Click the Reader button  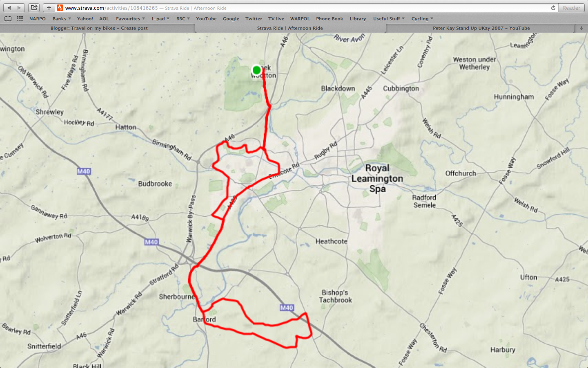tap(571, 8)
